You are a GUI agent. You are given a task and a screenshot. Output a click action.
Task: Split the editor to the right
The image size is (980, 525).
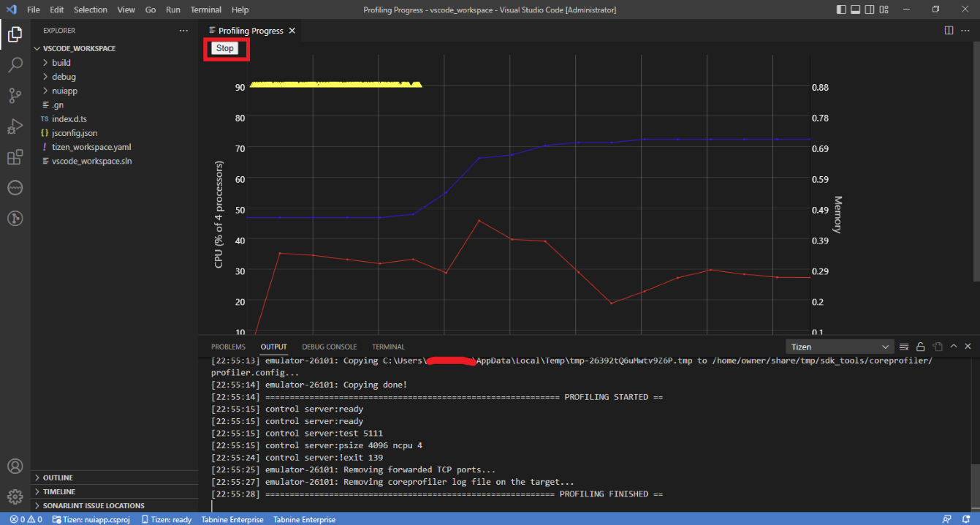(949, 31)
